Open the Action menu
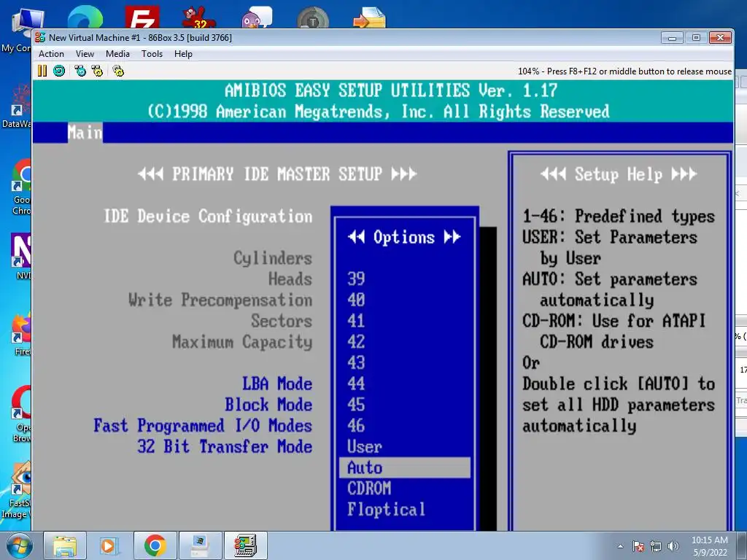The image size is (747, 560). 51,54
